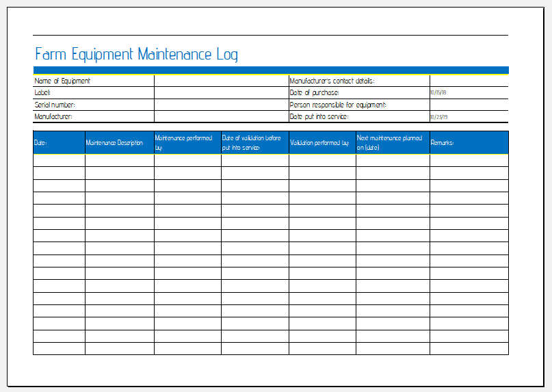Select the blue banner bar under the title
552x392 pixels.
pos(270,70)
